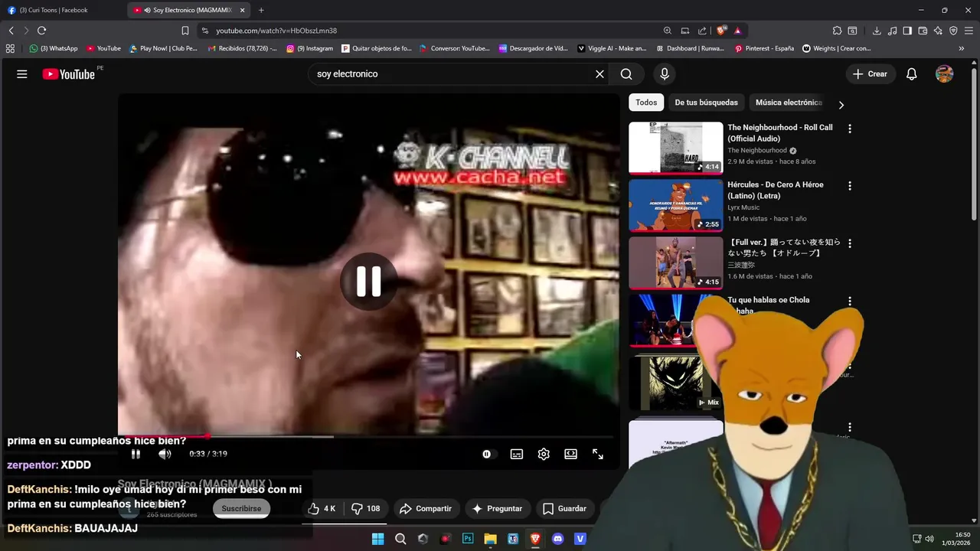This screenshot has width=980, height=551.
Task: Click the Suscribirse button
Action: pos(241,509)
